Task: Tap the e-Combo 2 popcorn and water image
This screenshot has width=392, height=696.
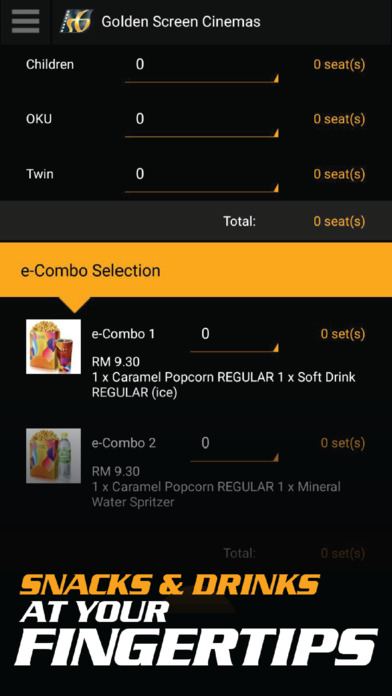Action: click(53, 455)
